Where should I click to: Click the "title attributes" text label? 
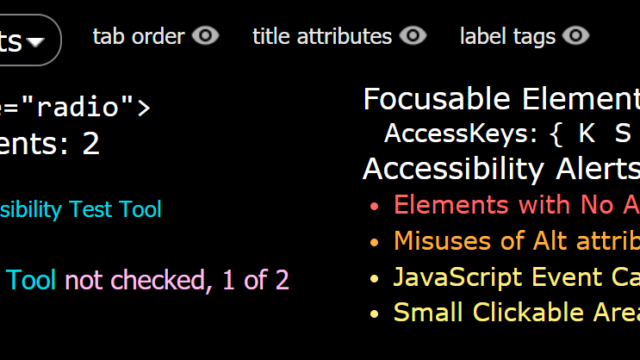click(x=322, y=37)
